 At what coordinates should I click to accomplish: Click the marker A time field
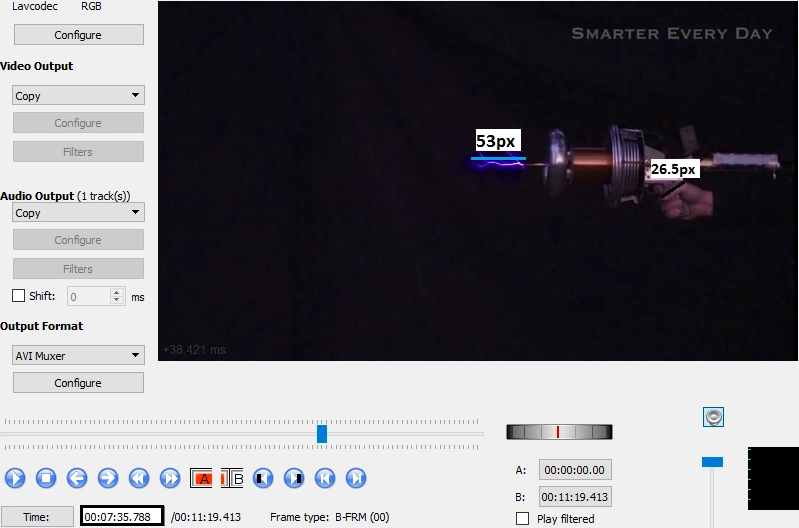pyautogui.click(x=575, y=470)
